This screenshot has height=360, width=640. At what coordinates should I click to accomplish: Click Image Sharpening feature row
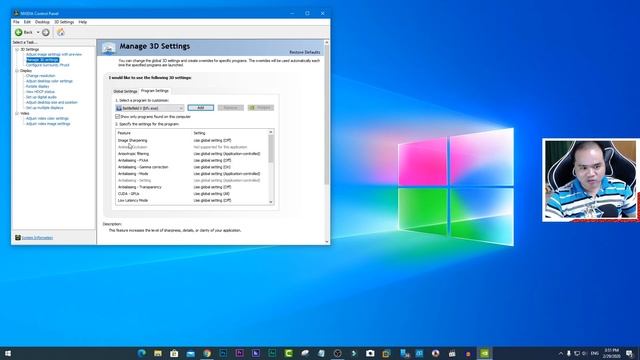point(192,140)
